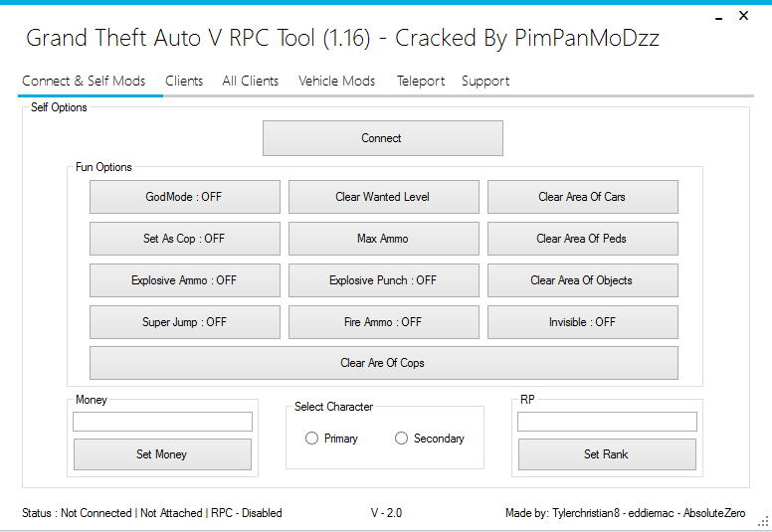Switch to the Clients tab
This screenshot has width=772, height=532.
[x=184, y=81]
